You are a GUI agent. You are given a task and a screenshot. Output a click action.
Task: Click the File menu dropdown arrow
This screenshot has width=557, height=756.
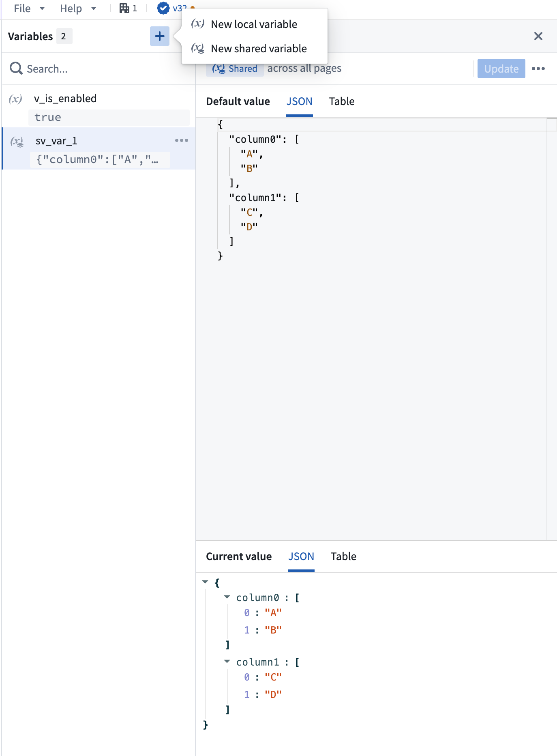click(x=42, y=8)
